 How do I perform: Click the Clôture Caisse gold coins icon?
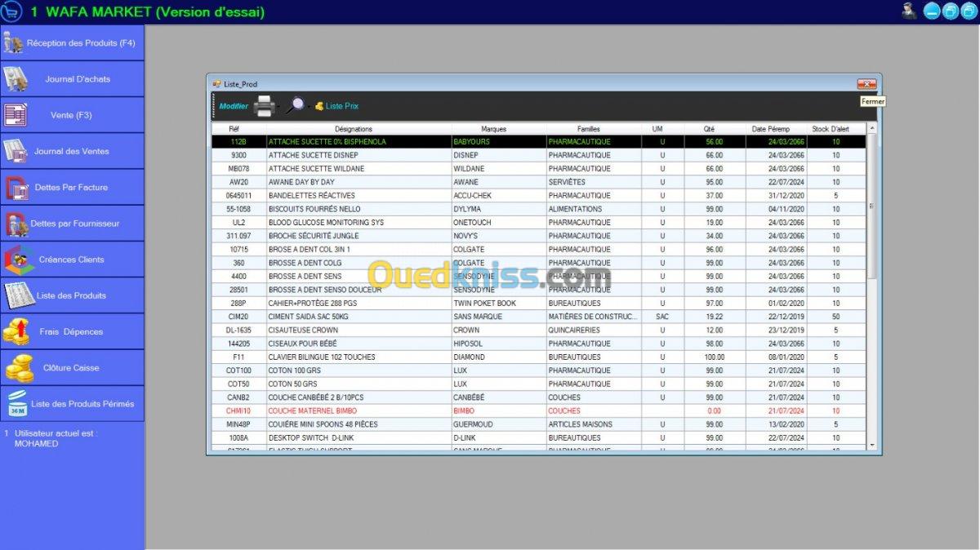19,368
